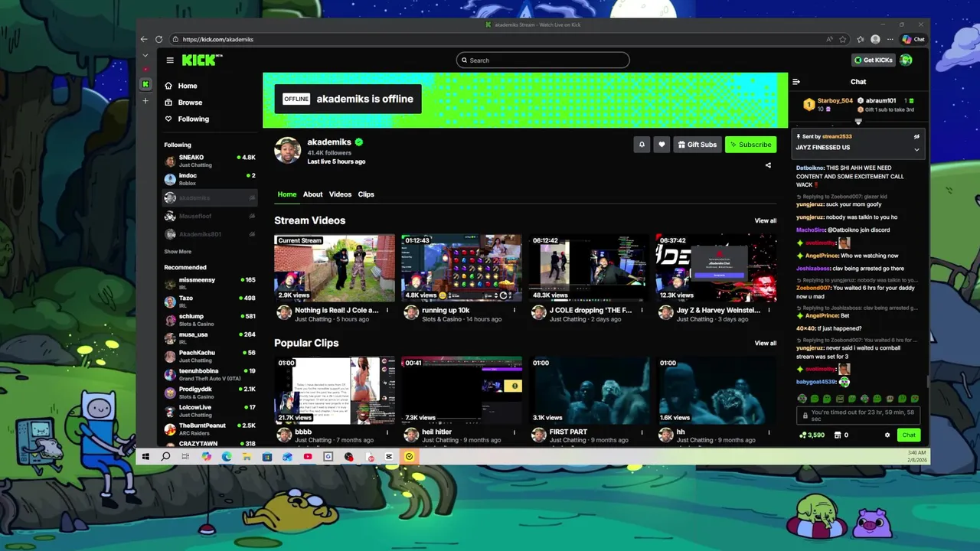Open the user profile avatar top right
980x551 pixels.
pyautogui.click(x=906, y=60)
